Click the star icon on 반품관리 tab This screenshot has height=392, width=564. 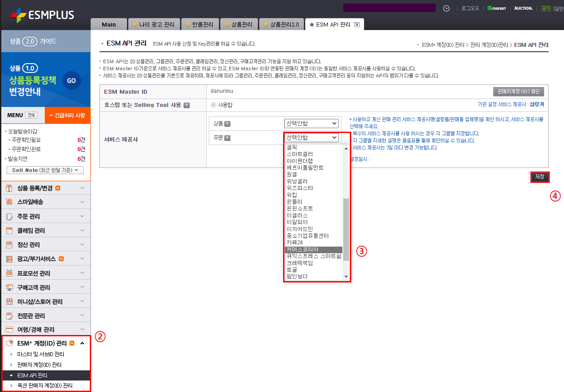click(x=188, y=25)
